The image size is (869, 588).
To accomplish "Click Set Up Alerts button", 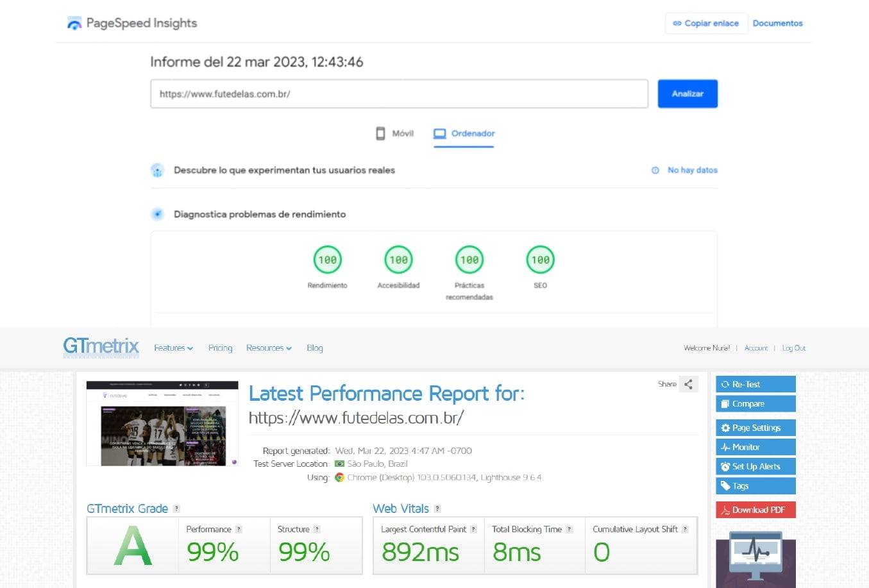I will pos(755,466).
